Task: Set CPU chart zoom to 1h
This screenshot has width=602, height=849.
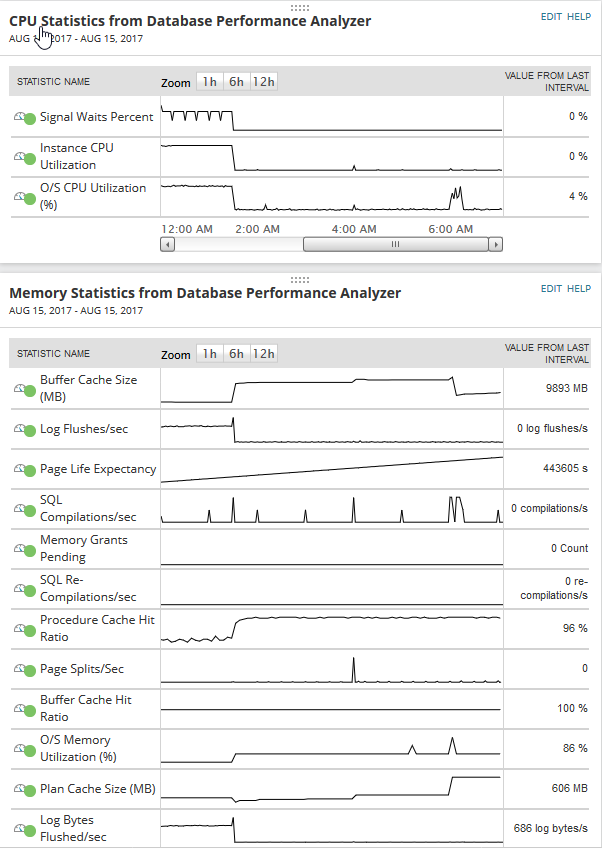Action: coord(209,82)
